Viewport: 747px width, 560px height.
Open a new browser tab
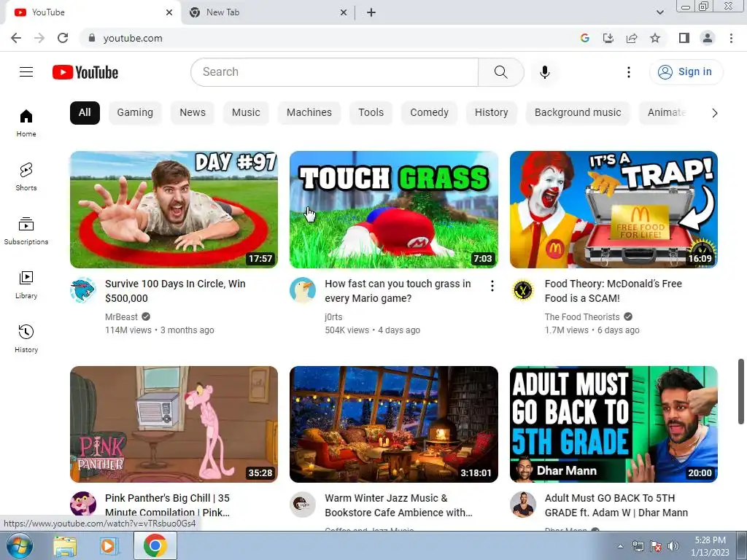click(371, 12)
